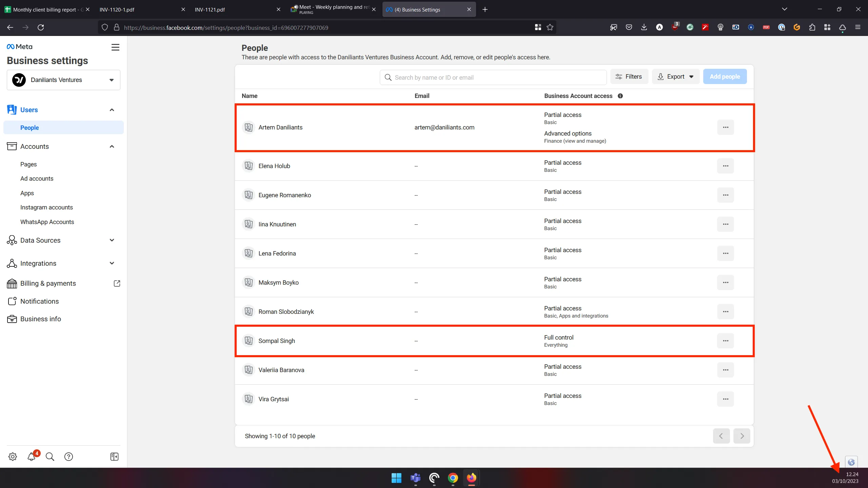Open more options for Artem Daniliants

(x=726, y=127)
